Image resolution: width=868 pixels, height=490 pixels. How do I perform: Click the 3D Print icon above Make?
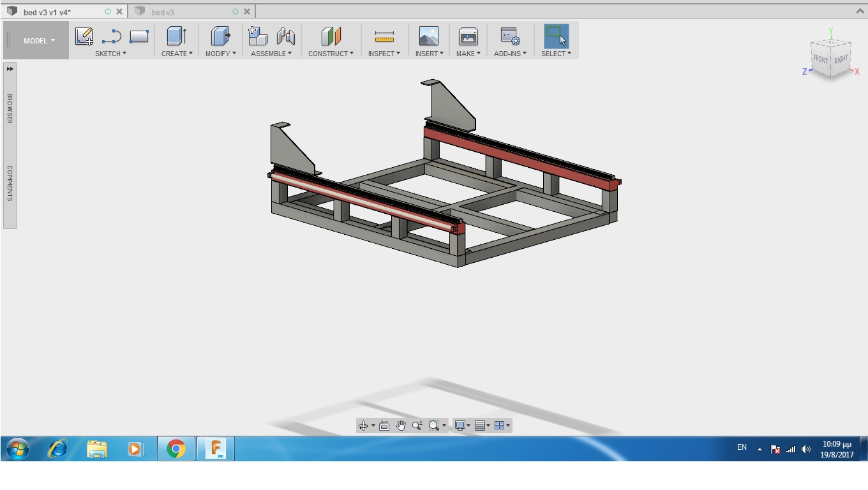pos(468,36)
